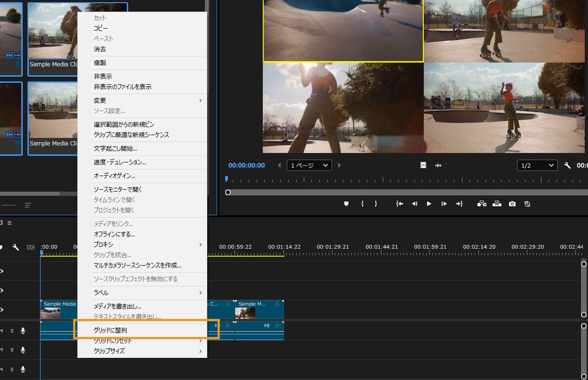
Task: Click the Add Marker icon in monitor
Action: pos(346,204)
